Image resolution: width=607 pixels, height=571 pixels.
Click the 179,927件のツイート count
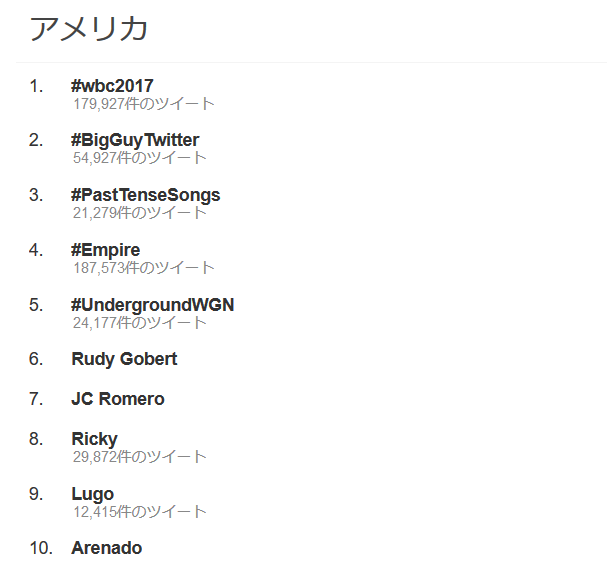point(144,104)
